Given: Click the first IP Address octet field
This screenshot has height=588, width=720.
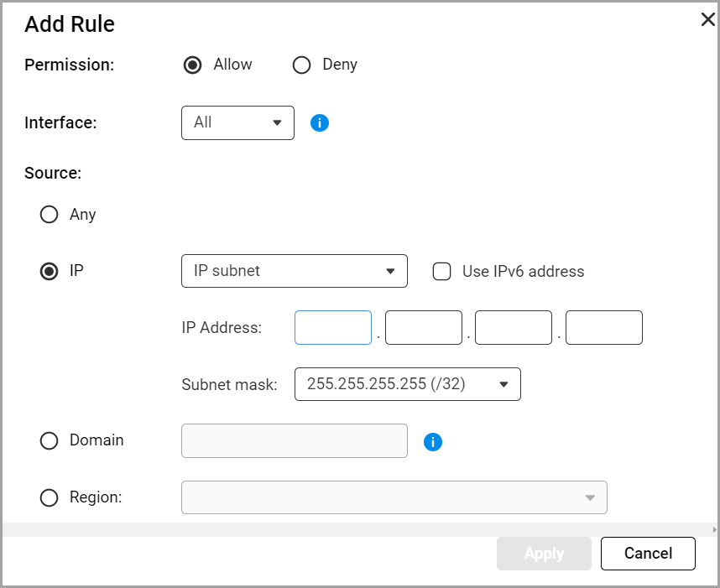Looking at the screenshot, I should 333,328.
